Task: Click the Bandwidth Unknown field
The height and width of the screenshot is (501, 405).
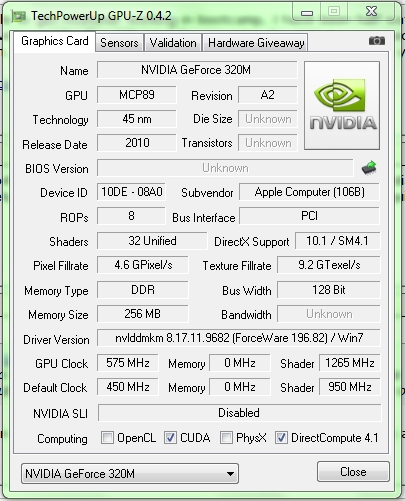Action: [x=329, y=314]
